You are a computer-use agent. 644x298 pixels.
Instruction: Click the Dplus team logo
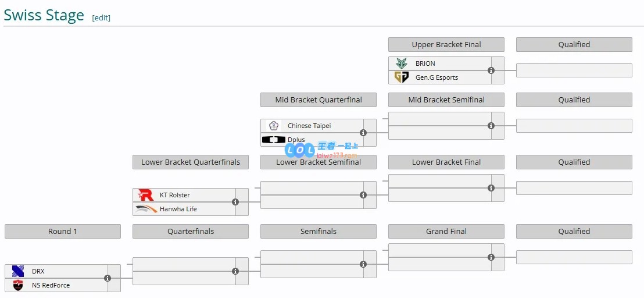coord(274,140)
